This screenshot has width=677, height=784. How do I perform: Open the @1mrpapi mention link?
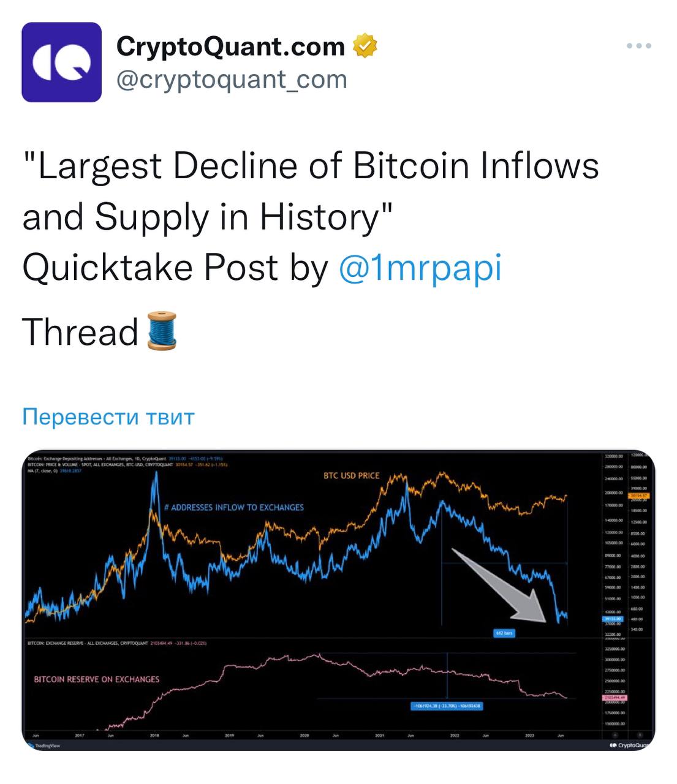click(420, 268)
